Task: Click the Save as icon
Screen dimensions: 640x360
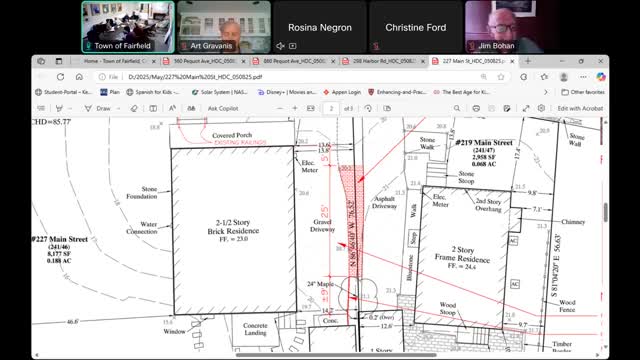Action: point(507,109)
